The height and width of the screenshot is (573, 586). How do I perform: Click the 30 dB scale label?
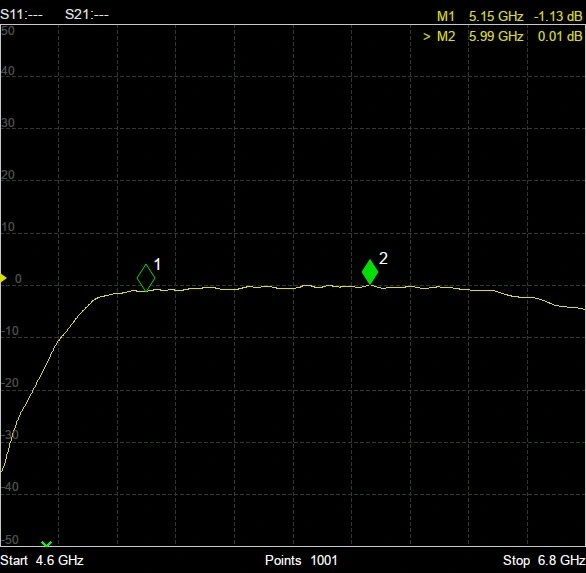point(8,123)
